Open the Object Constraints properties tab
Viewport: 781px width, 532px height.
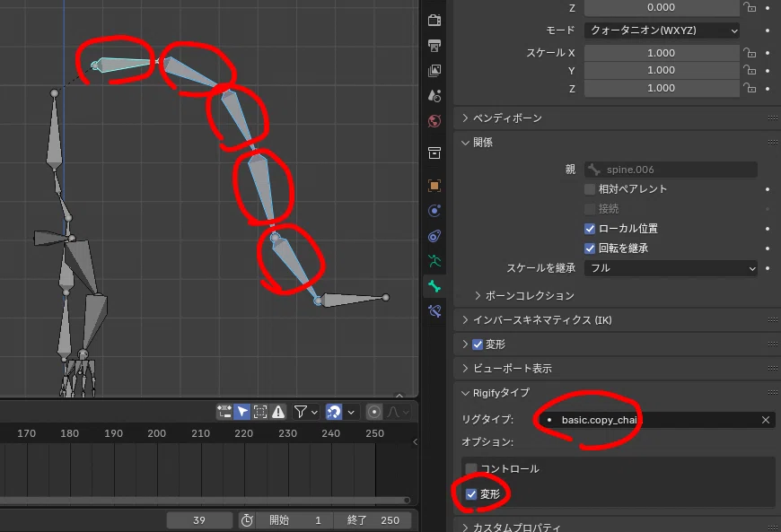(x=434, y=236)
